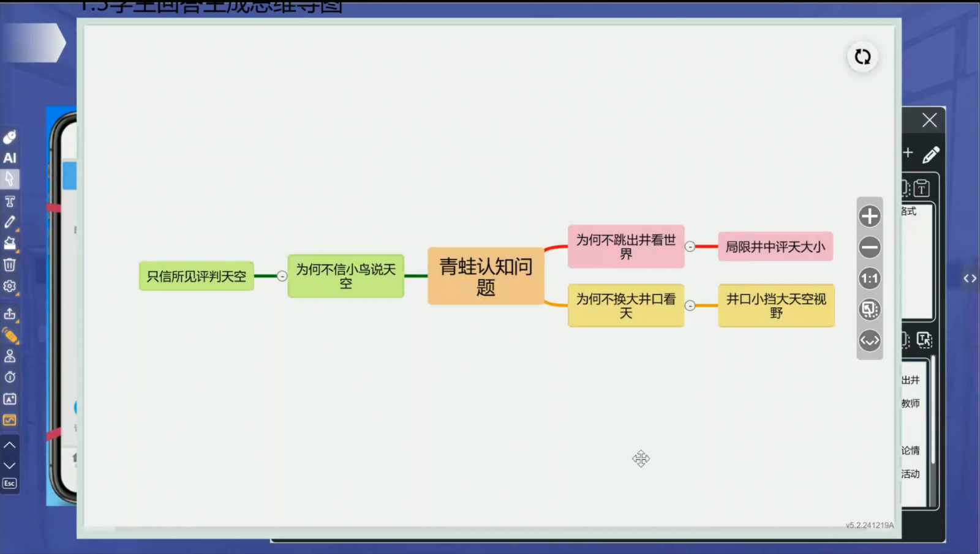Reset zoom with the 1:1 button

(869, 279)
